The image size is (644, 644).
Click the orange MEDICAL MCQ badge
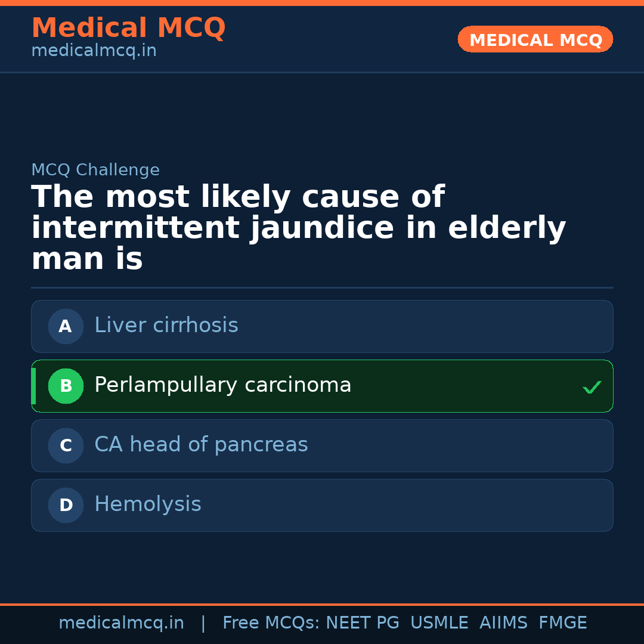(535, 39)
